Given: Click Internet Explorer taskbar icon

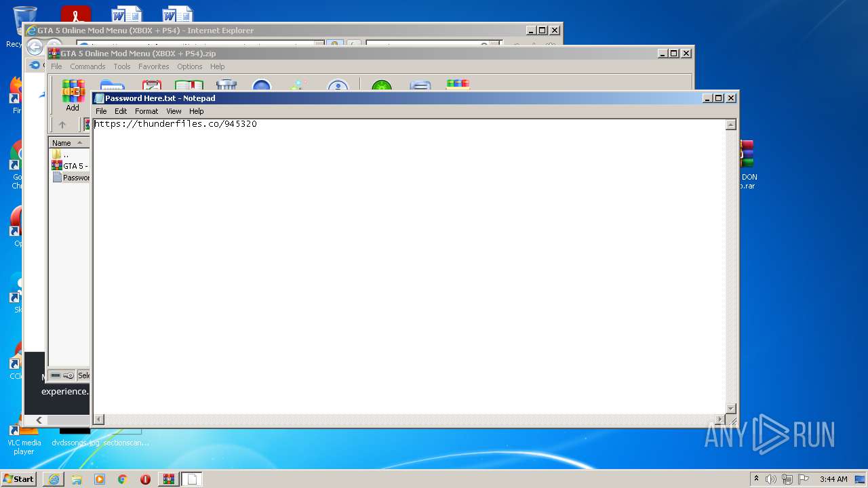Looking at the screenshot, I should 54,479.
